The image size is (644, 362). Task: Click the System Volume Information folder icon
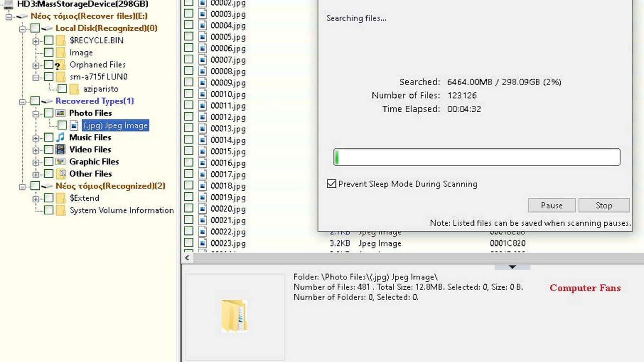(61, 210)
